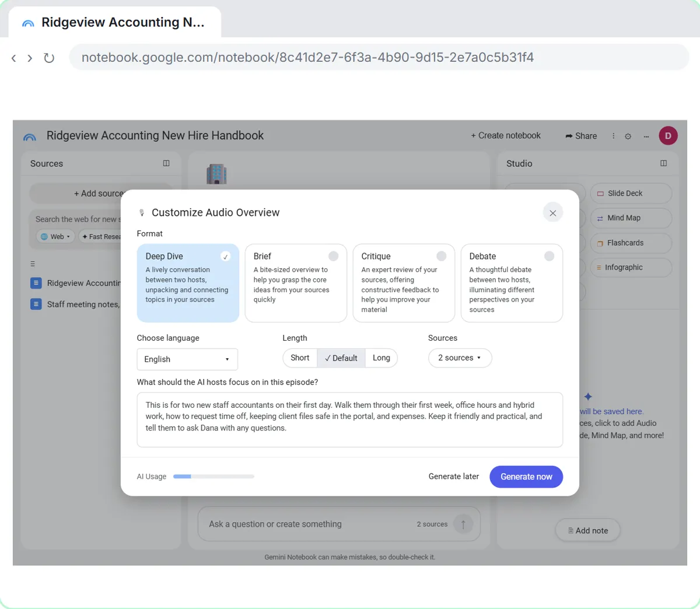Close the Customize Audio Overview dialog
This screenshot has height=609, width=700.
click(x=552, y=213)
